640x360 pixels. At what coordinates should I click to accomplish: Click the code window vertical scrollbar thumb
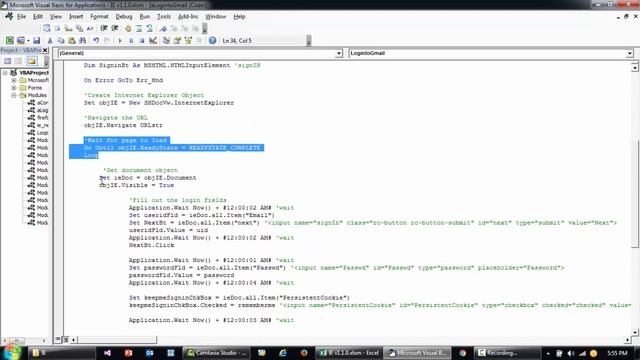click(x=635, y=193)
